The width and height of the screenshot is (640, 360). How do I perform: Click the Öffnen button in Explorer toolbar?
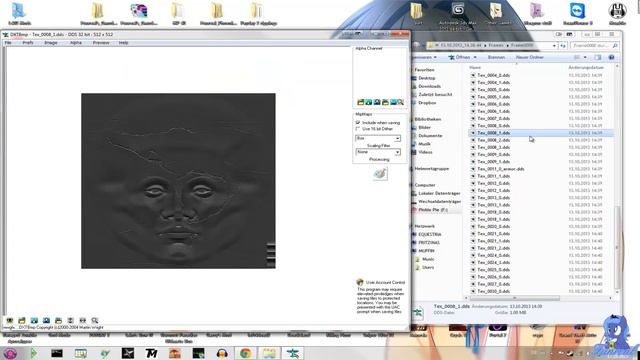460,57
